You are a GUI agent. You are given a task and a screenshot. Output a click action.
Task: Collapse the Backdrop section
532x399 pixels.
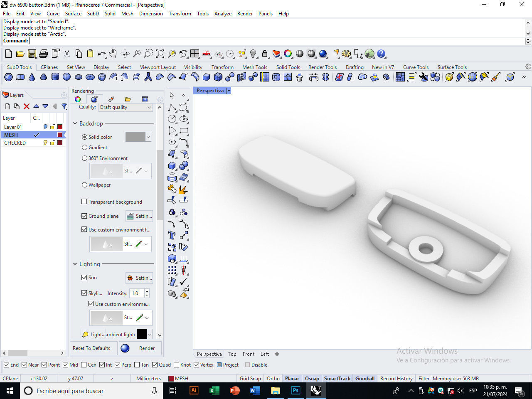[75, 123]
